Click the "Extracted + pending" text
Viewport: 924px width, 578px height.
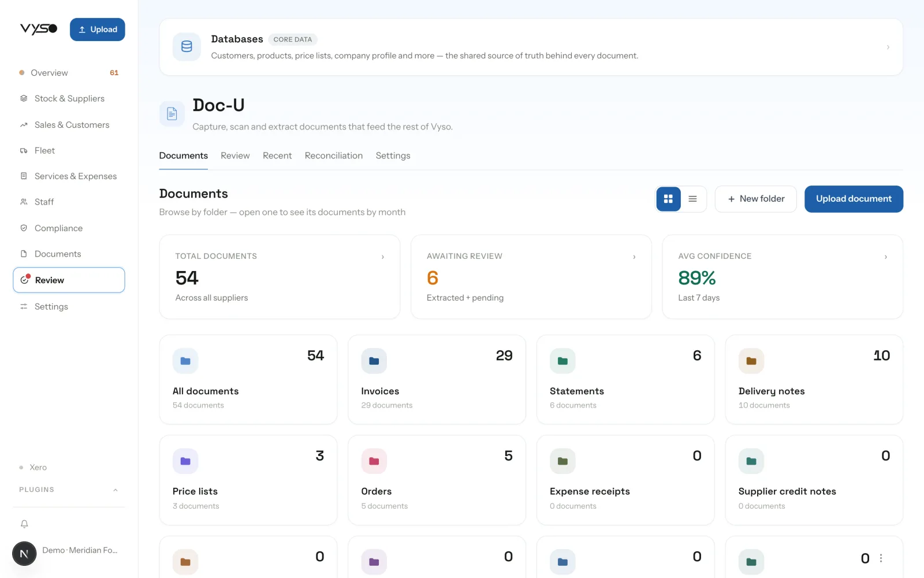pos(465,298)
